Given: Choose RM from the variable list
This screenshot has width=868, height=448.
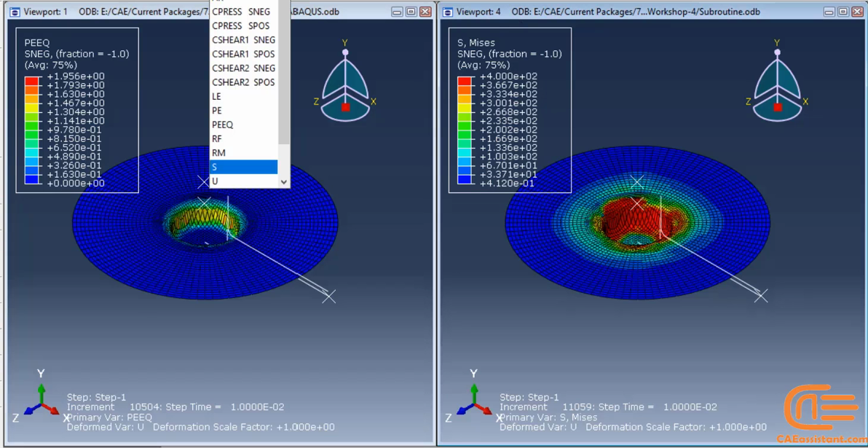Looking at the screenshot, I should (243, 153).
